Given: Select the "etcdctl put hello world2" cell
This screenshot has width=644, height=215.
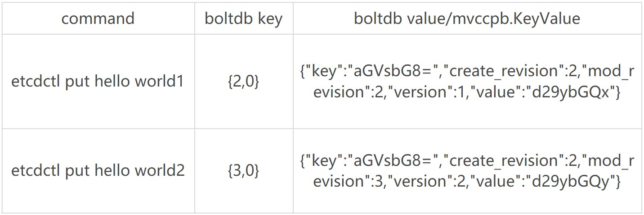Looking at the screenshot, I should point(98,171).
